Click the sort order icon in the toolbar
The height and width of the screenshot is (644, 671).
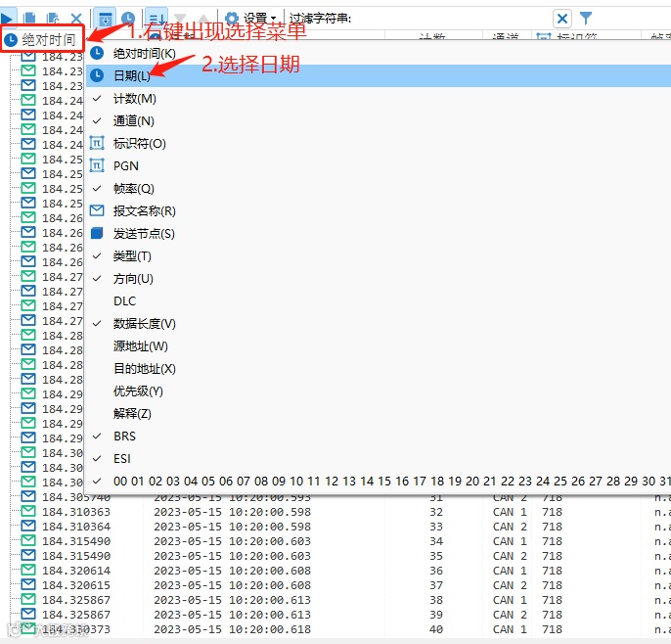point(157,19)
